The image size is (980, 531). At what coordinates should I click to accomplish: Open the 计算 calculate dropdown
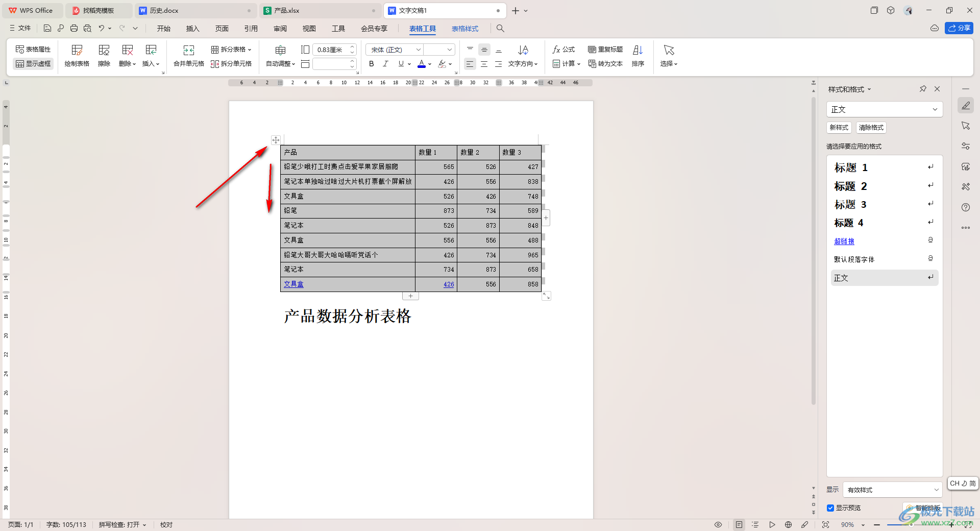click(x=567, y=64)
